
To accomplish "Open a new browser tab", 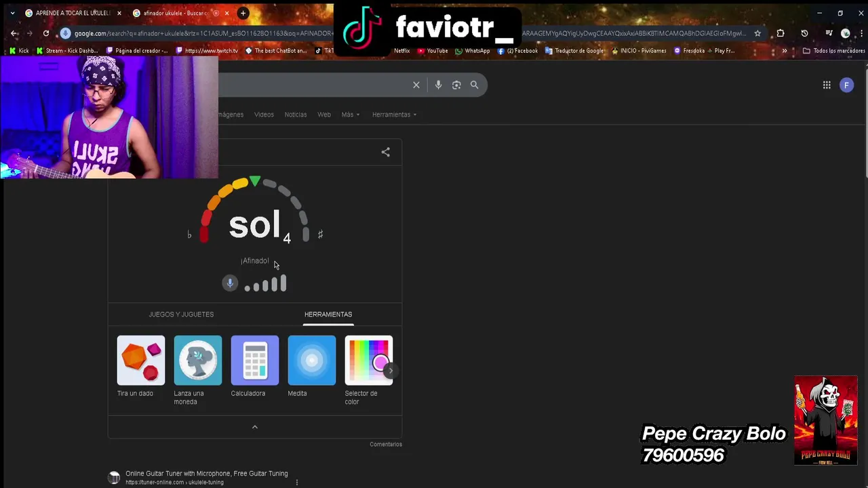I will click(x=243, y=13).
